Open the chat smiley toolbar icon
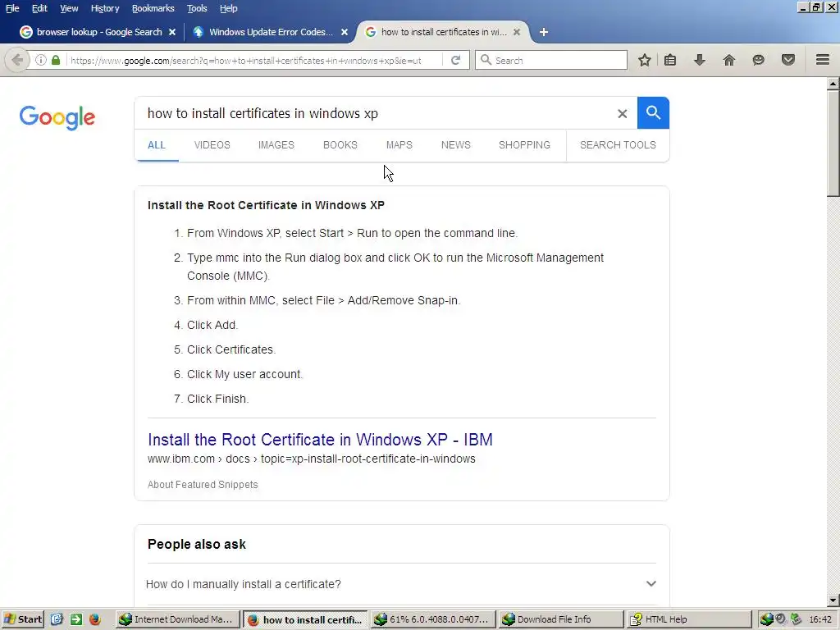The width and height of the screenshot is (840, 630). coord(758,60)
